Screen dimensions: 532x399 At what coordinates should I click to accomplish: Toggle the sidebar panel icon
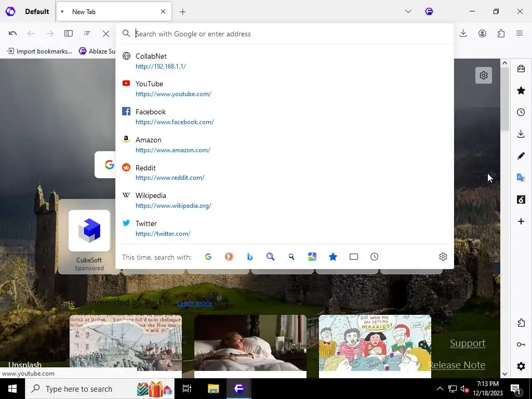pos(69,33)
